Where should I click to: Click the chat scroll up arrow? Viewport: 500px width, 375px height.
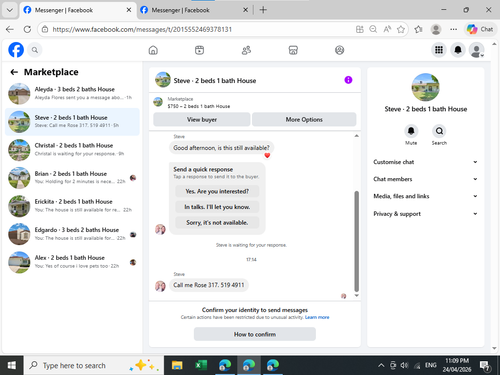point(356,136)
